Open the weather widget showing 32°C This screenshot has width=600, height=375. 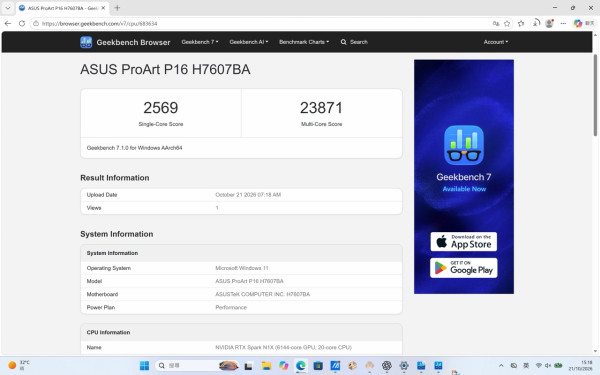(x=19, y=365)
